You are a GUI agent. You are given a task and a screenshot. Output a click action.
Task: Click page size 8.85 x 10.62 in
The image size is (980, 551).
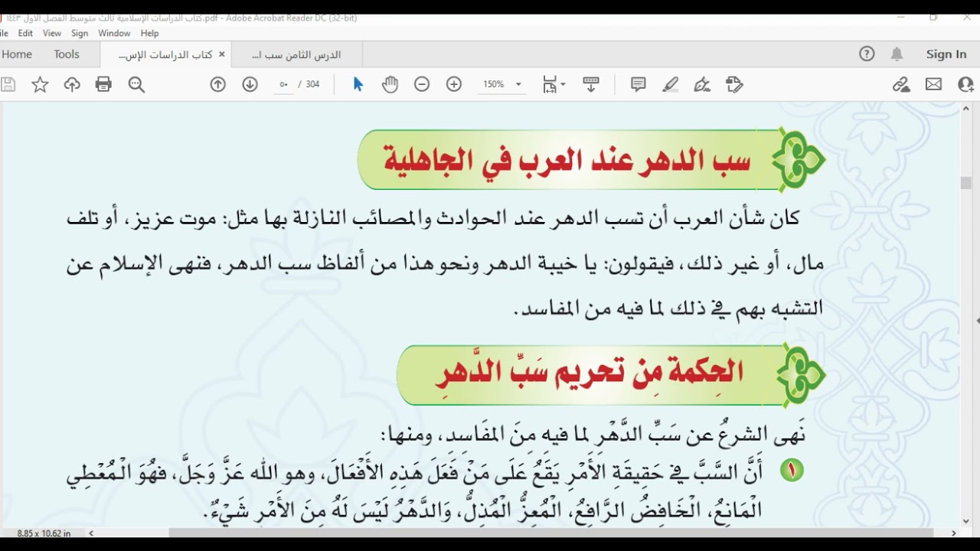44,533
